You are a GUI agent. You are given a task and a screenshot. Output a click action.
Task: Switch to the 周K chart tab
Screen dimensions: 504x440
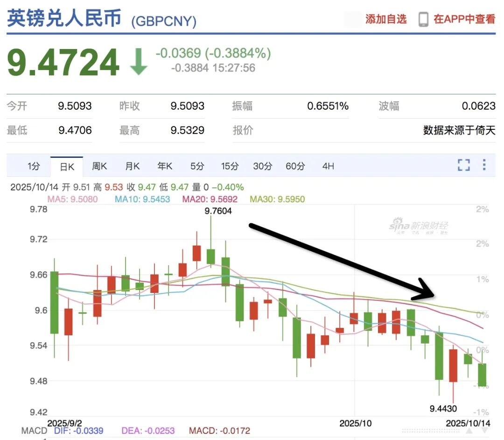(99, 166)
